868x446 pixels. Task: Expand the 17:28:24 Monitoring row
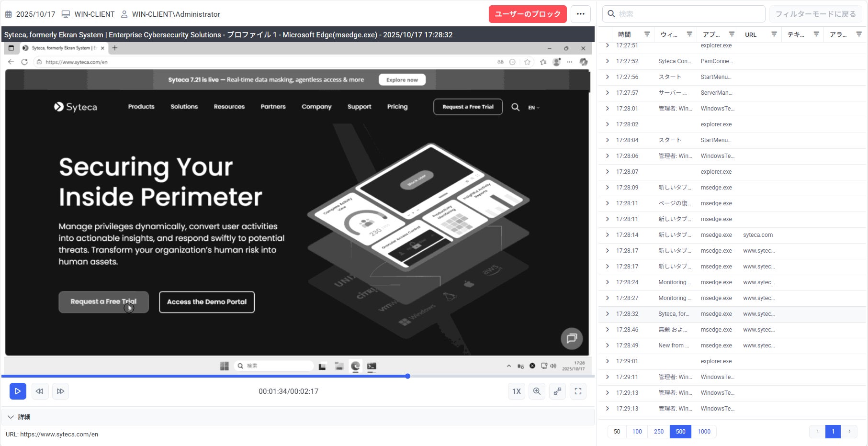[608, 282]
